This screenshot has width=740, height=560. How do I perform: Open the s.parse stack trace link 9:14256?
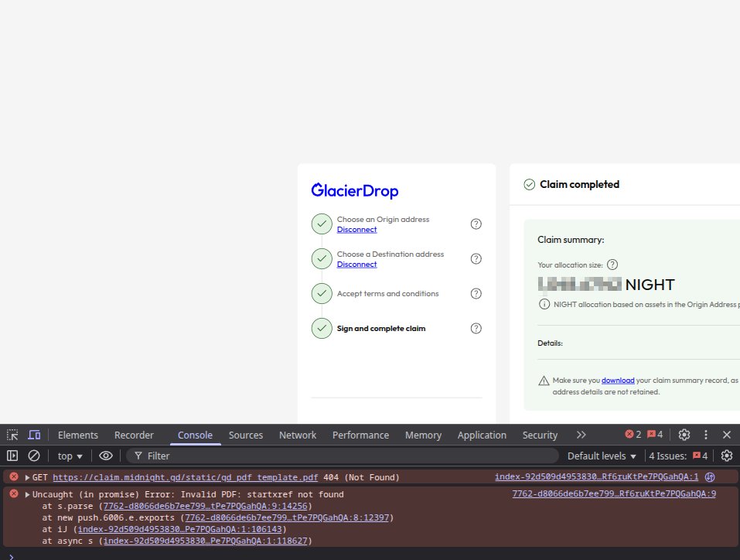[205, 506]
